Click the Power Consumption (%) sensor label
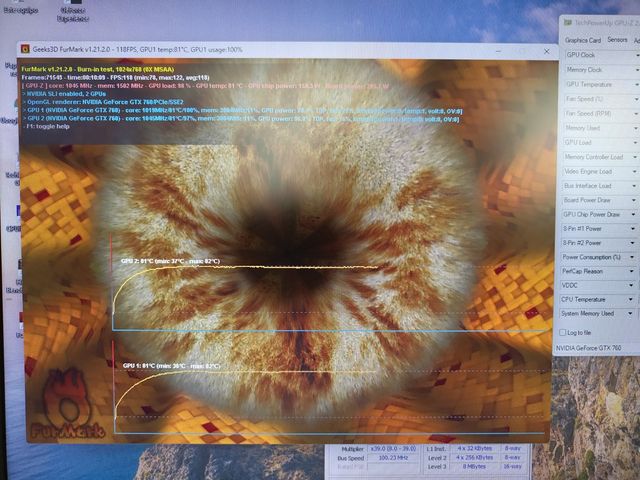The width and height of the screenshot is (640, 480). (x=592, y=257)
